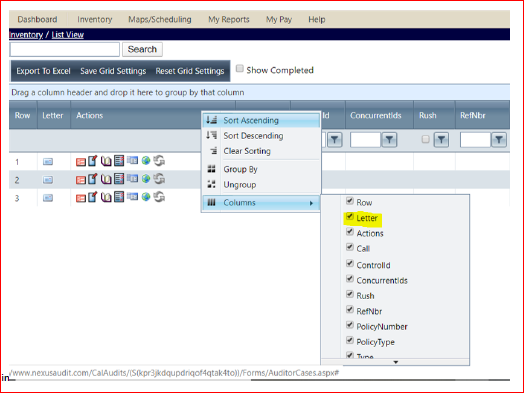Screen dimensions: 524x393
Task: Click the filter funnel under ConcurrentIds column
Action: (389, 140)
